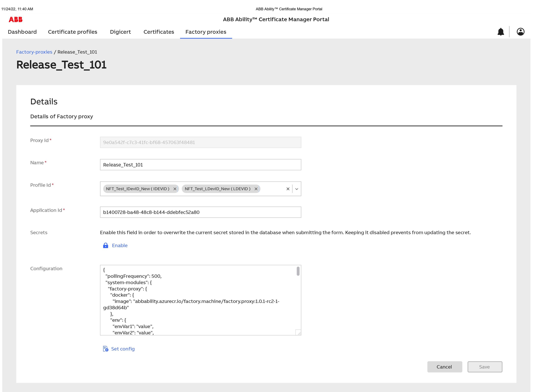Open the Certificates tab
The height and width of the screenshot is (392, 536).
(159, 32)
